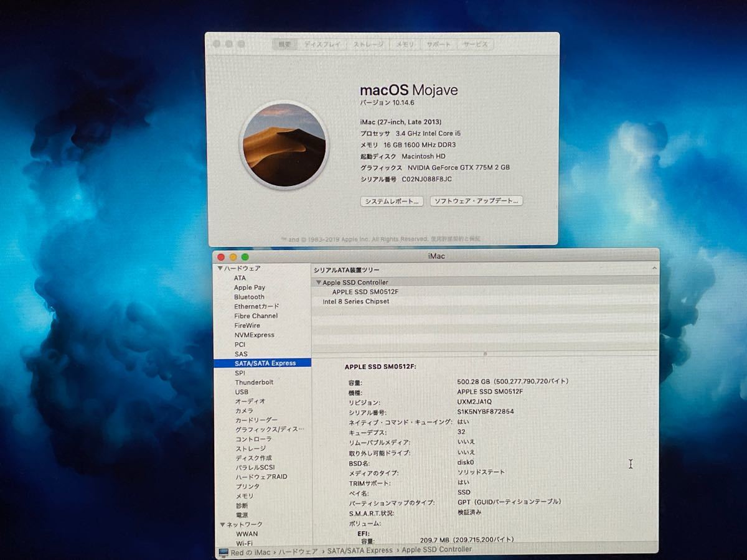
Task: Minimize the iMac System Information window
Action: click(x=233, y=256)
